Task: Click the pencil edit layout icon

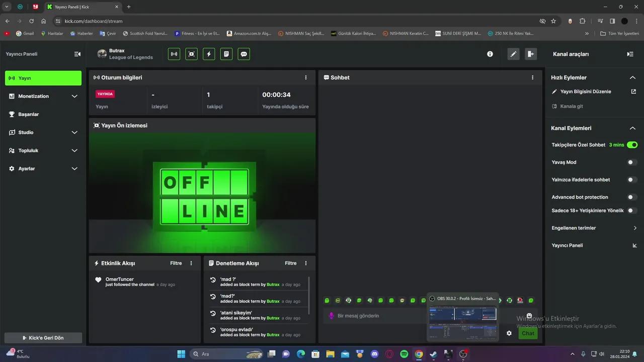Action: [x=513, y=54]
